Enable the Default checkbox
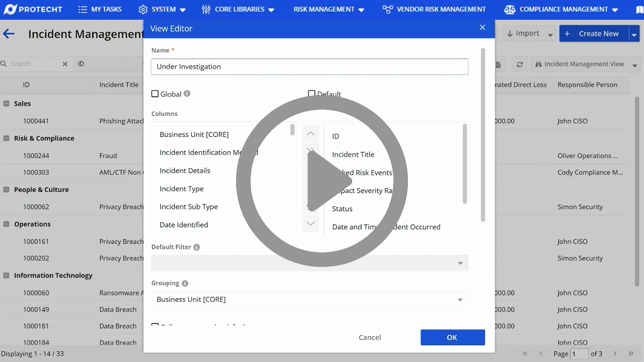Screen dimensions: 644x362 (312, 93)
